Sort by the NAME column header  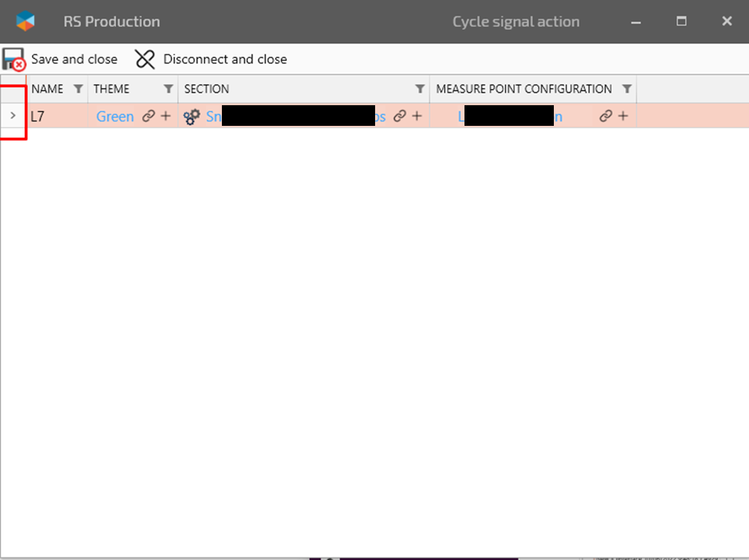(x=47, y=89)
